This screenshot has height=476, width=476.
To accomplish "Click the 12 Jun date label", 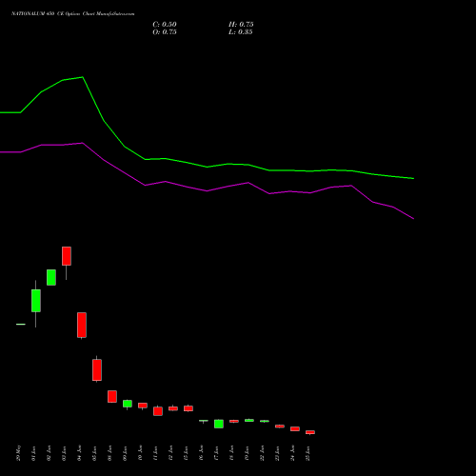I will coord(170,453).
